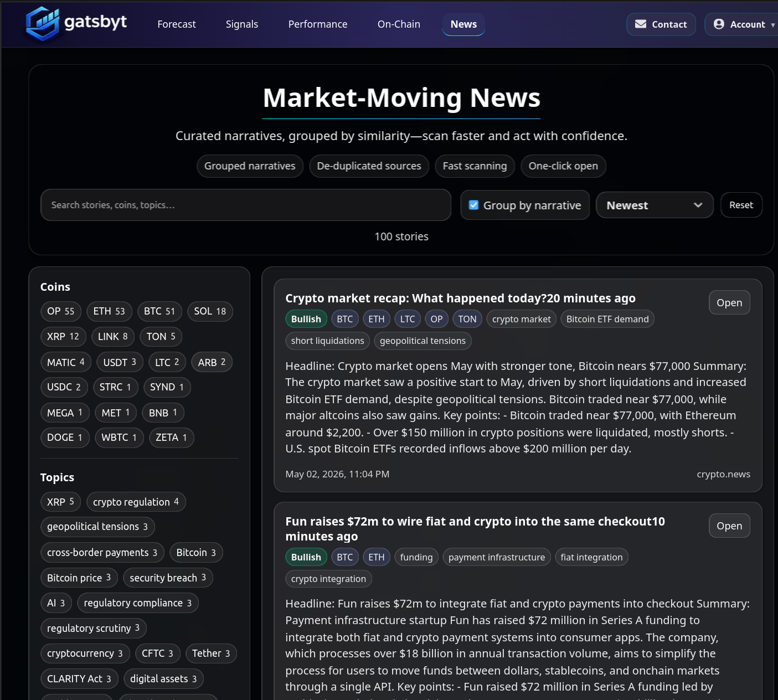Screen dimensions: 778x700
Task: Filter by crypto regulation topic
Action: click(x=136, y=502)
